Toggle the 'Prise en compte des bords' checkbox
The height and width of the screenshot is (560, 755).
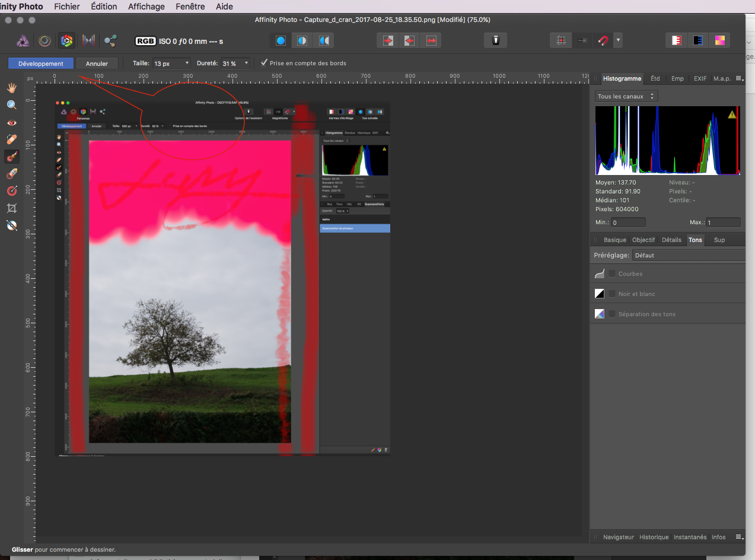pyautogui.click(x=264, y=63)
